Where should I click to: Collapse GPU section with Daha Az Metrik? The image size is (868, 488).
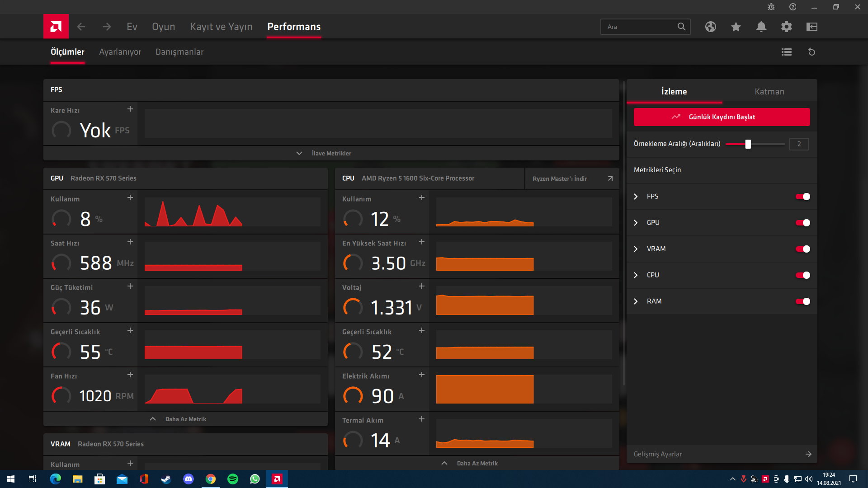(185, 419)
